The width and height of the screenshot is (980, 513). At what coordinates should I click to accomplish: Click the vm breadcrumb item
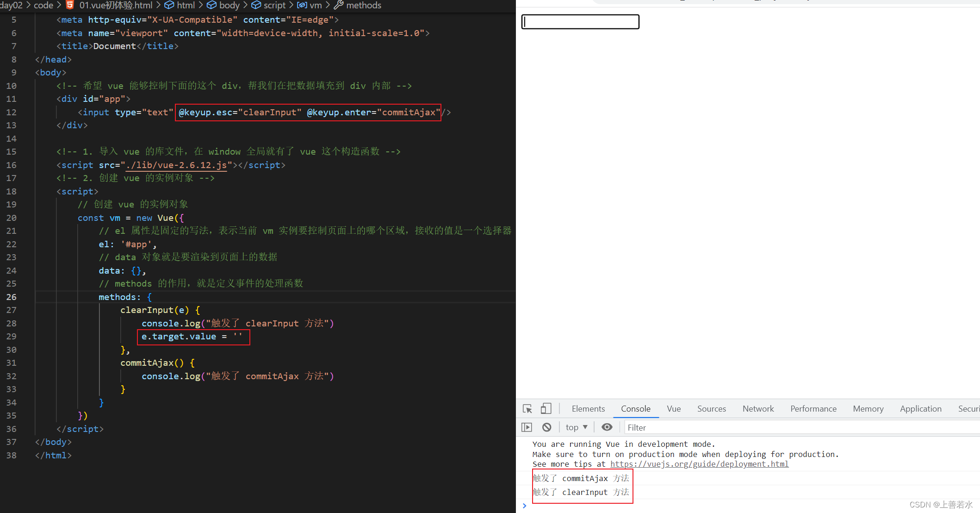316,5
